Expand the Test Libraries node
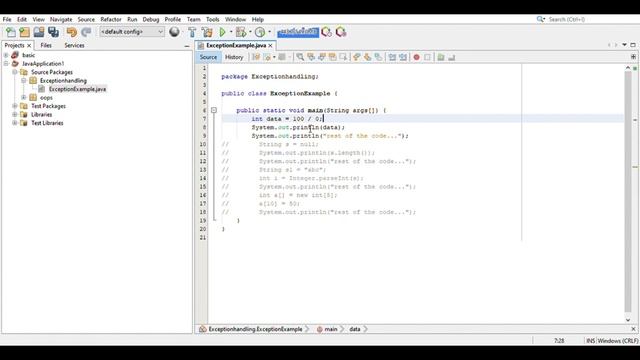 coord(15,123)
